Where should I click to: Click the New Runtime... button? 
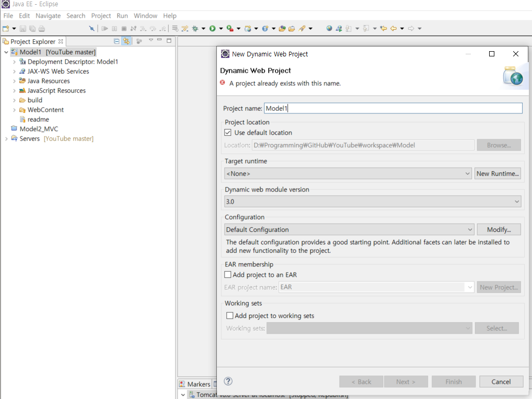tap(498, 173)
